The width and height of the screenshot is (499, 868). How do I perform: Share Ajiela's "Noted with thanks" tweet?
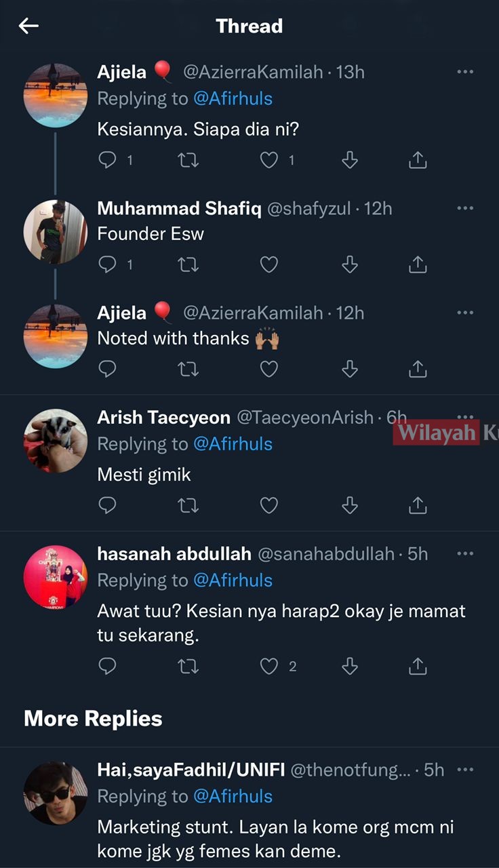click(418, 369)
